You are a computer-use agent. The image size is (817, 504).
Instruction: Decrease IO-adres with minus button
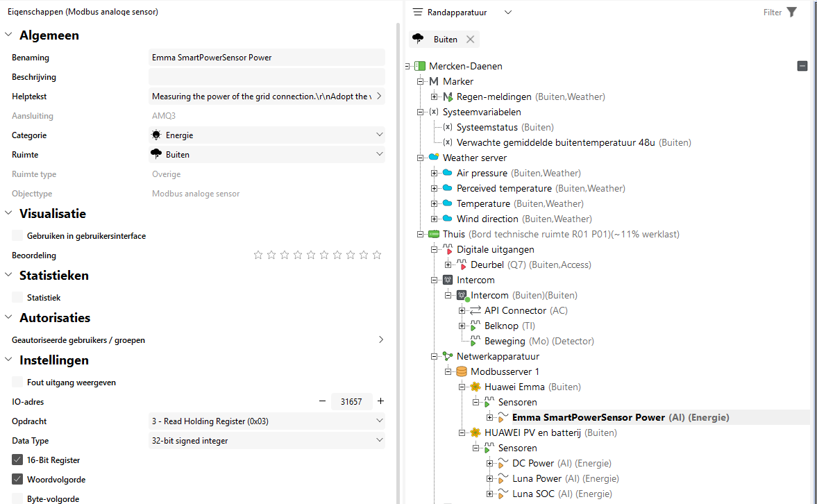[322, 401]
